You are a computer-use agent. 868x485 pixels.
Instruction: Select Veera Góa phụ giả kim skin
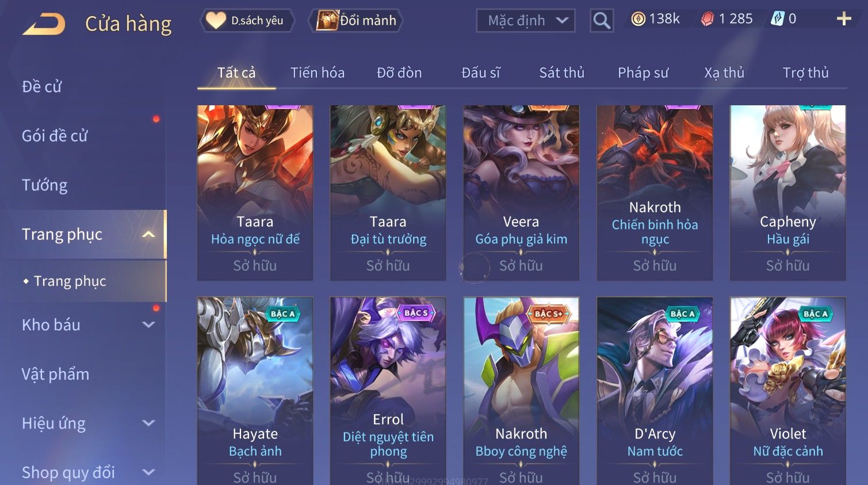pyautogui.click(x=521, y=193)
